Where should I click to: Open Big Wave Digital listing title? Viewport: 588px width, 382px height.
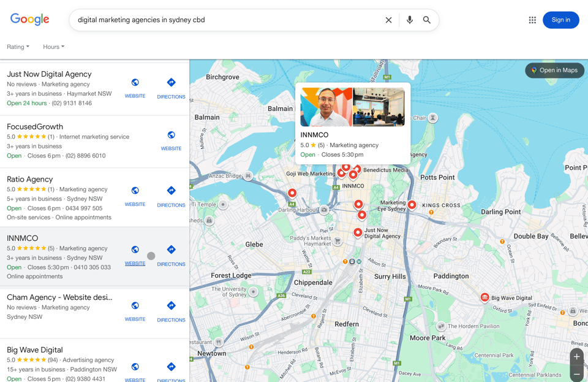pos(34,350)
